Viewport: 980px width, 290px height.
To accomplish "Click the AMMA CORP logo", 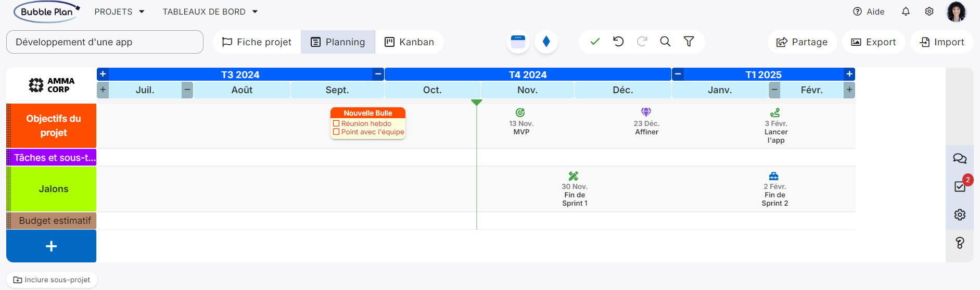I will tap(52, 85).
